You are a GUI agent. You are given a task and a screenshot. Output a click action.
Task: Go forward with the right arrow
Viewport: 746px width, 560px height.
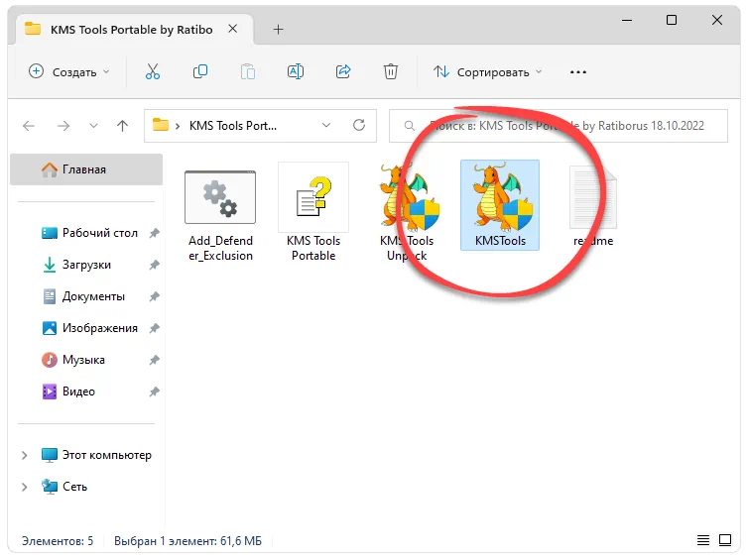point(63,126)
